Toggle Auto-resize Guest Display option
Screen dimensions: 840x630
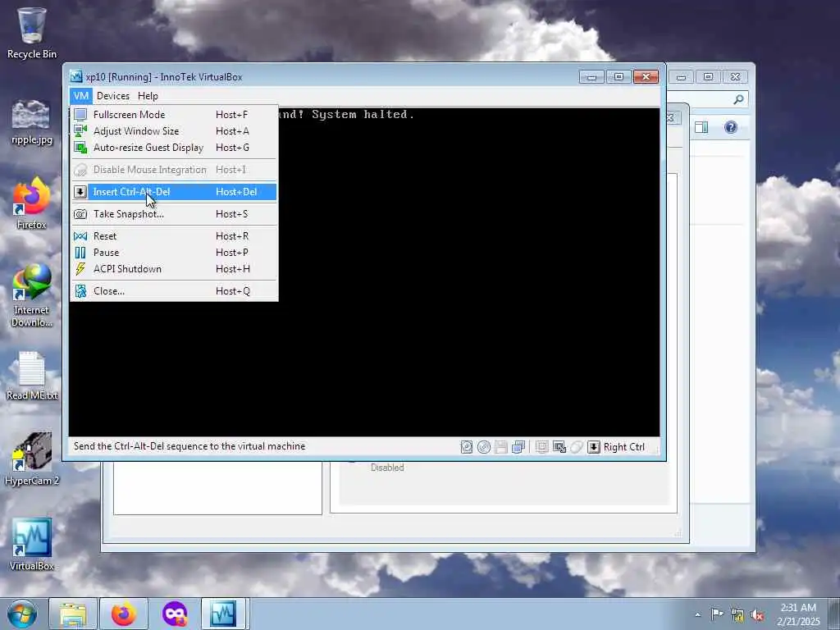click(x=174, y=148)
